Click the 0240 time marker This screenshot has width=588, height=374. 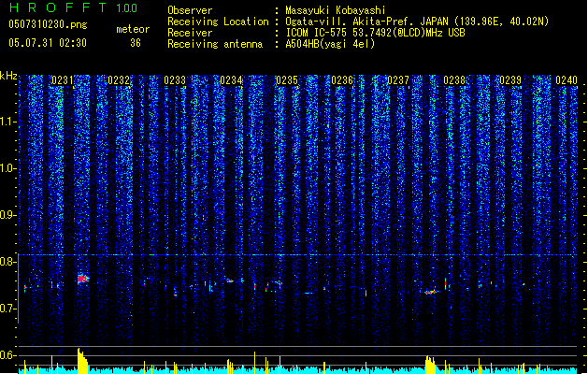coord(566,80)
